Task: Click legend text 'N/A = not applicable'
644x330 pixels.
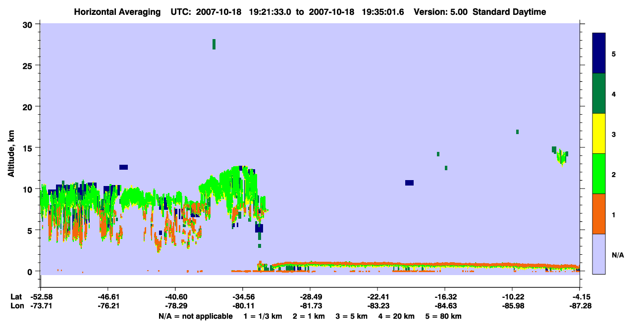Action: 196,316
